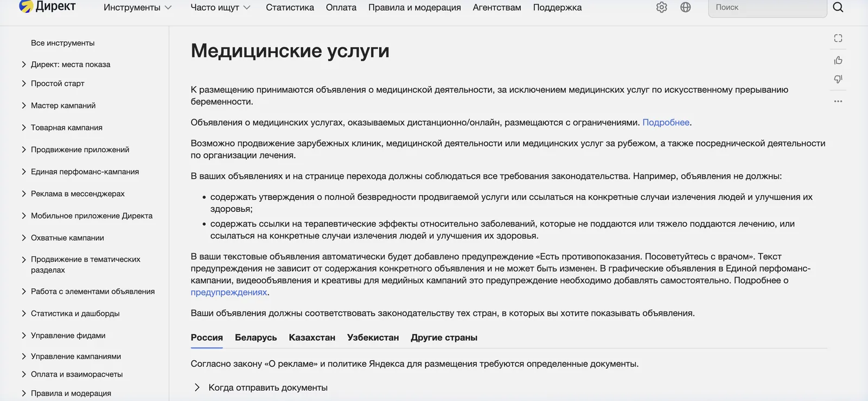Switch to the Другие страны tab
The height and width of the screenshot is (401, 868).
pos(444,338)
